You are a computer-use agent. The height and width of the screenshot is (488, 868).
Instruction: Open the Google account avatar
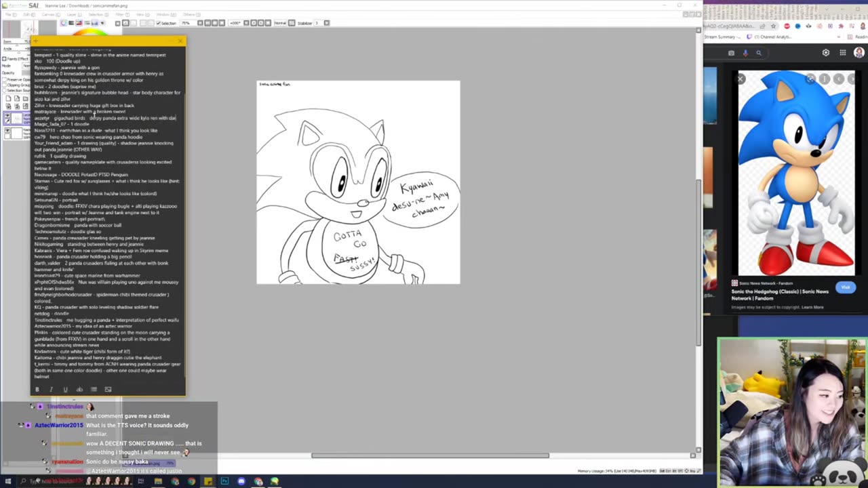[859, 52]
